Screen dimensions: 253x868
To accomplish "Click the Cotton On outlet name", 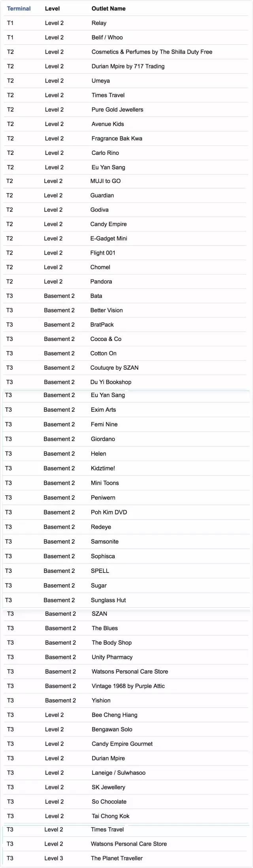I will tap(103, 353).
